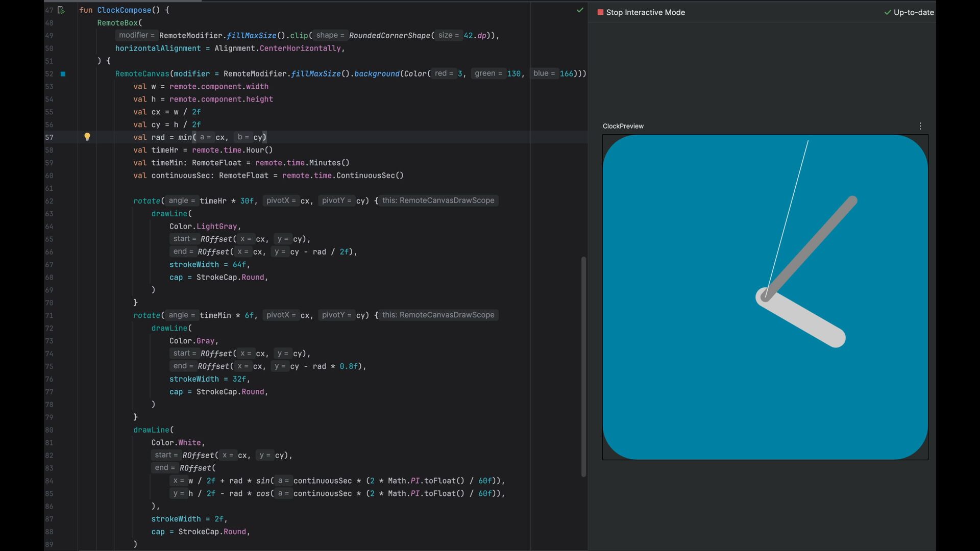Click the ClockCompose function name
Image resolution: width=980 pixels, height=551 pixels.
click(x=124, y=10)
